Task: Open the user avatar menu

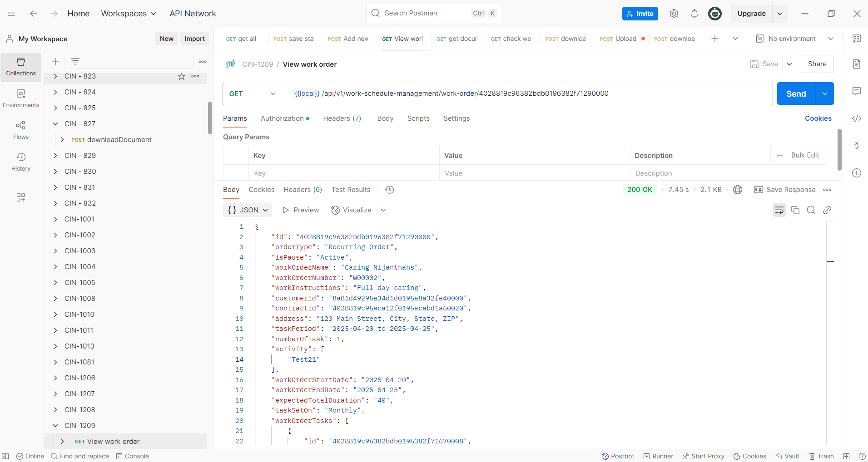Action: (715, 14)
